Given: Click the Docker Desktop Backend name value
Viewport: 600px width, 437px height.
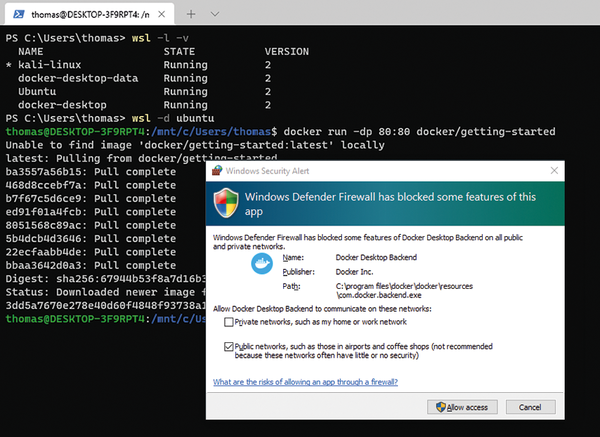Looking at the screenshot, I should point(376,258).
